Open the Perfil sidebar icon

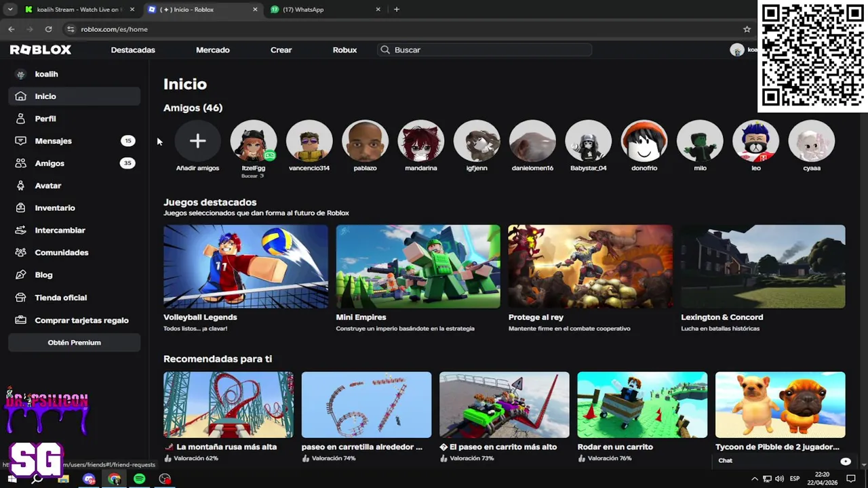point(20,119)
